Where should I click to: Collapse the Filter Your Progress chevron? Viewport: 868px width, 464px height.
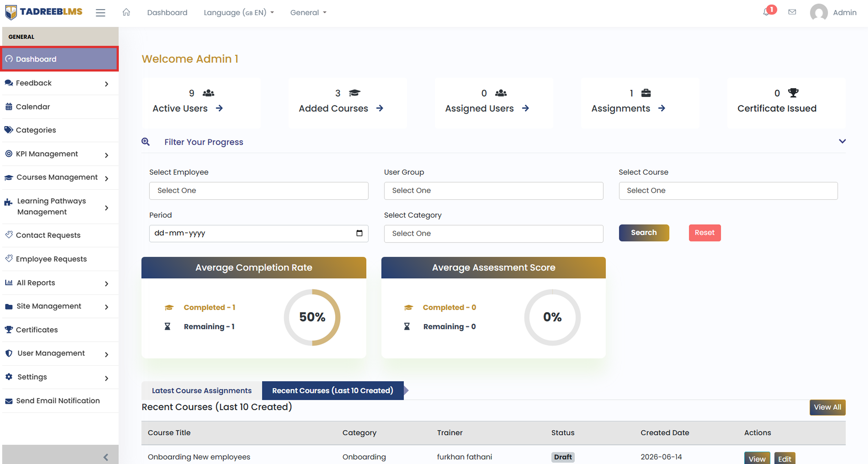pyautogui.click(x=842, y=141)
